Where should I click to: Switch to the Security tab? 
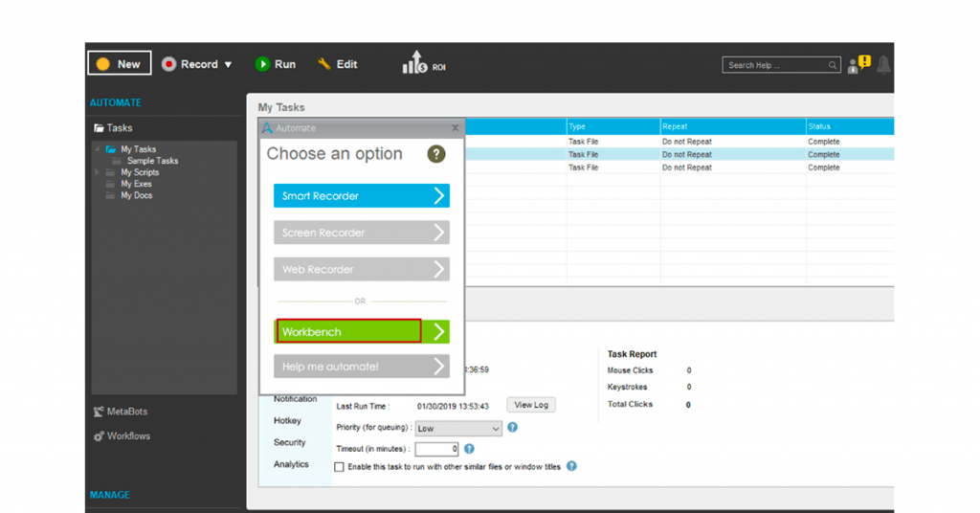(289, 442)
